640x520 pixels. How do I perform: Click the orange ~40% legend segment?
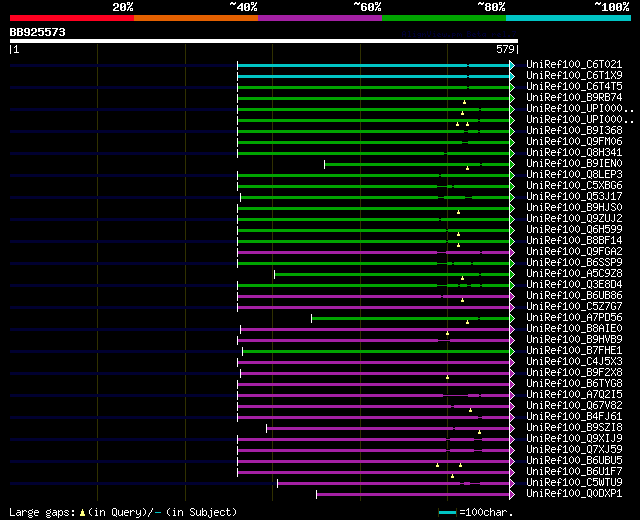click(196, 18)
